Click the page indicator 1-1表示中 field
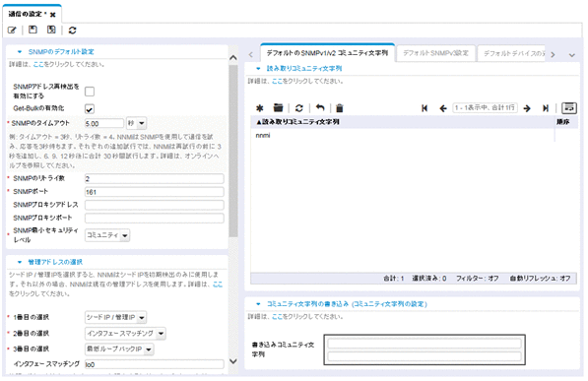 click(485, 107)
